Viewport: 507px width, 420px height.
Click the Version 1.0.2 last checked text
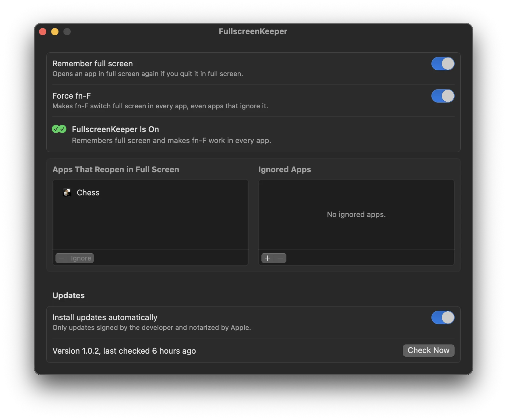(x=124, y=351)
